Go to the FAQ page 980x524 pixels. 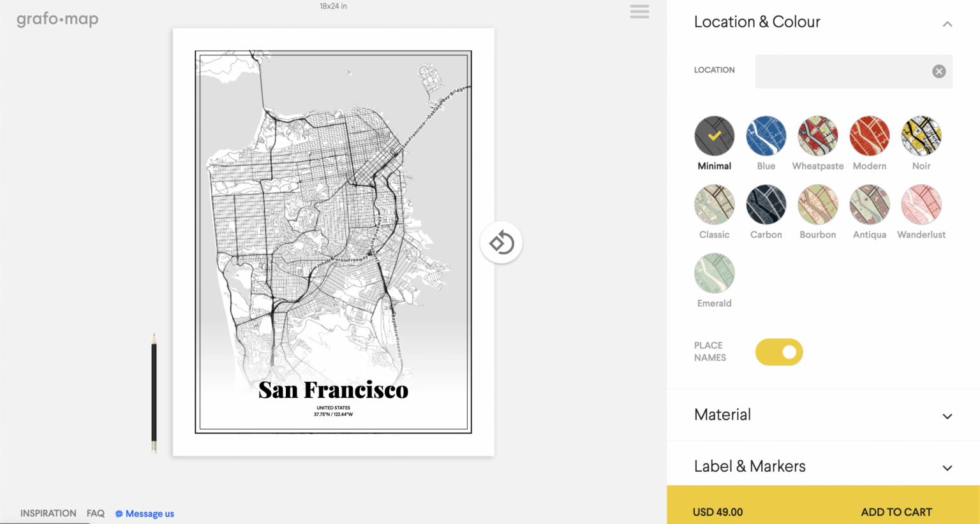(96, 513)
